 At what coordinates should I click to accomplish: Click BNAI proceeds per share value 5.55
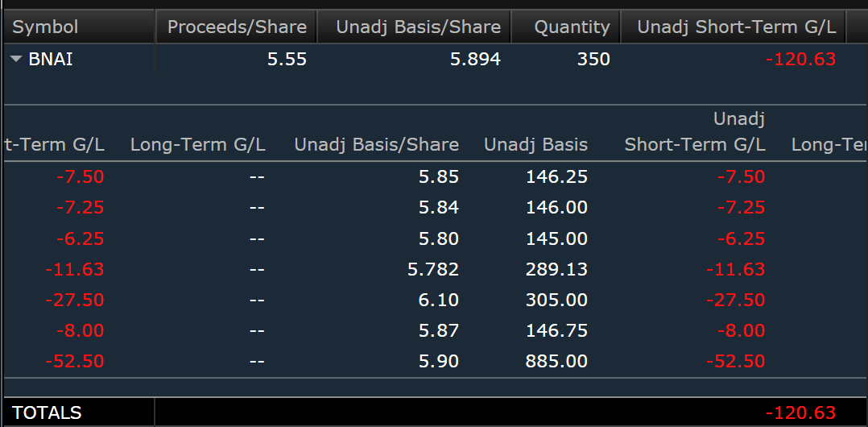[x=287, y=59]
